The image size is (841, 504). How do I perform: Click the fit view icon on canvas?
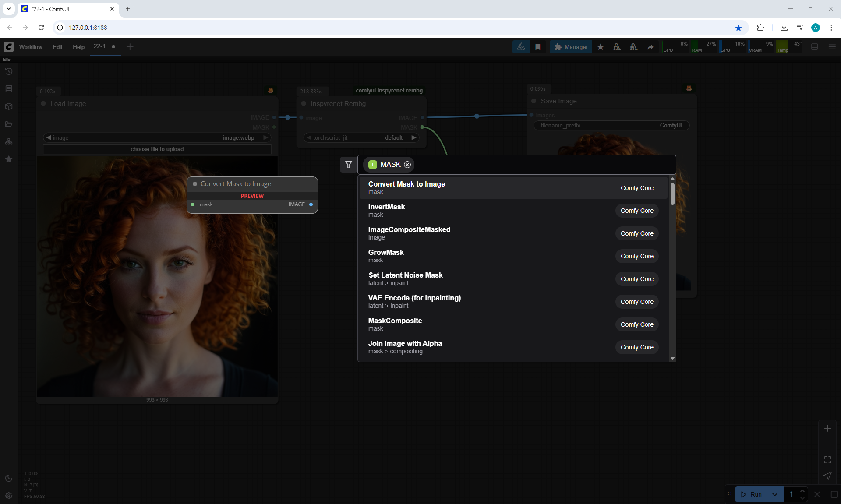827,460
